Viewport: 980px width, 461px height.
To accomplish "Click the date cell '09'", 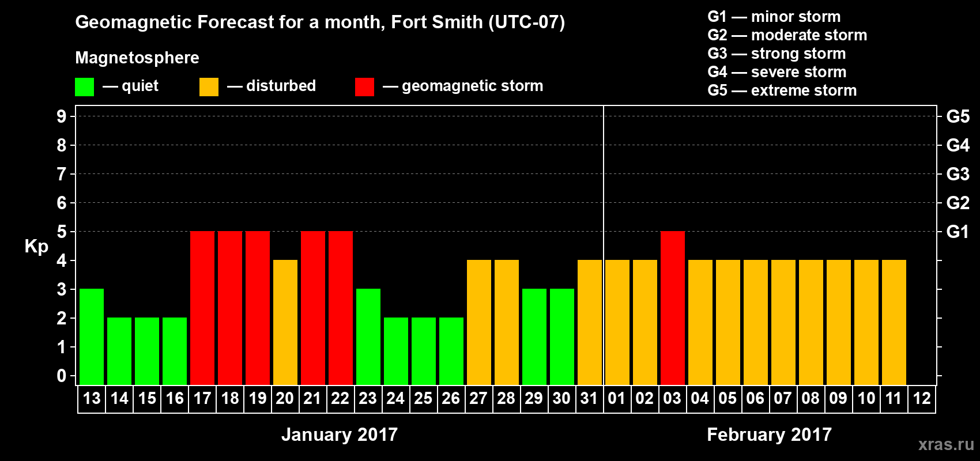I will click(x=839, y=399).
